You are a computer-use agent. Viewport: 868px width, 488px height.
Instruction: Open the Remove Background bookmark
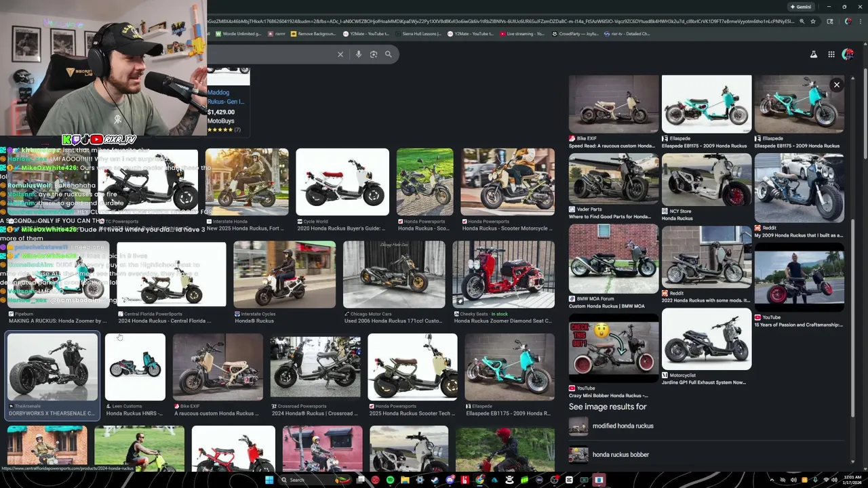point(313,33)
